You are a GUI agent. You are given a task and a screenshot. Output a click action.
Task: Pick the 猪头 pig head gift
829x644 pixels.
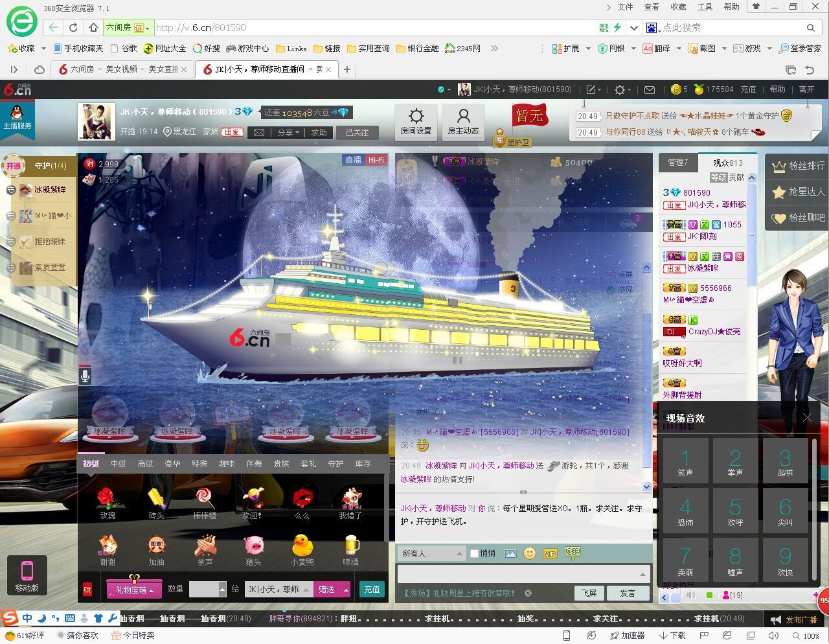pyautogui.click(x=253, y=546)
